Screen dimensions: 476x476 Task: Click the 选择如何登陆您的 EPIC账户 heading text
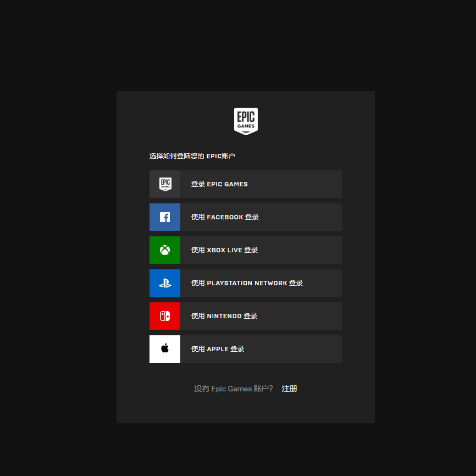192,156
